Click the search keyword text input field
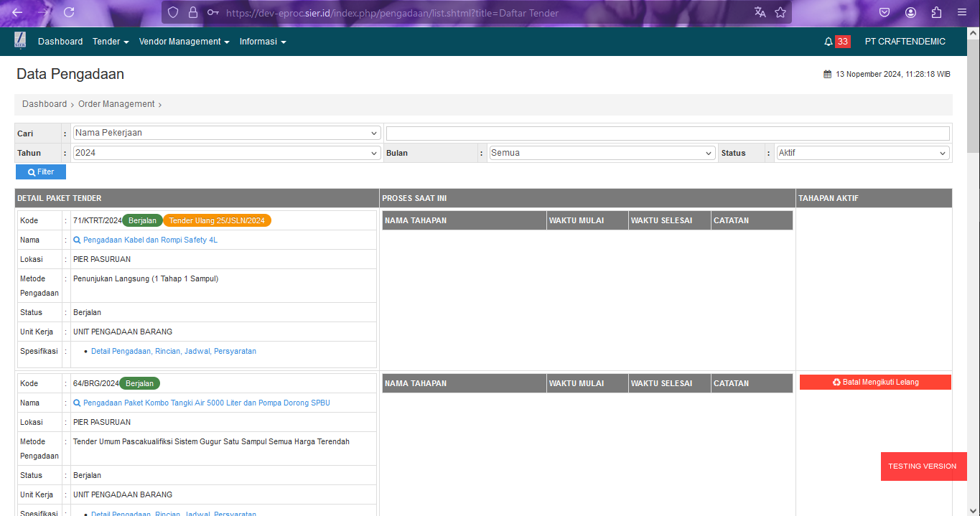980x516 pixels. coord(668,133)
